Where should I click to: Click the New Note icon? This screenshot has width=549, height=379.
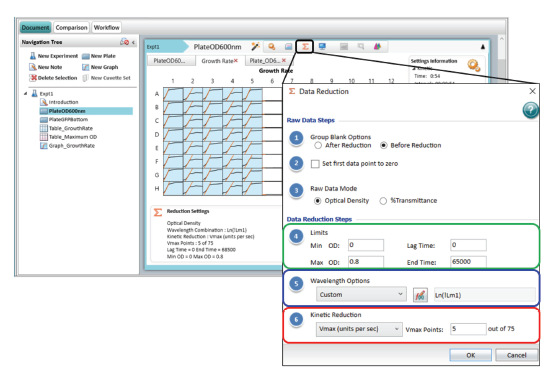point(33,67)
